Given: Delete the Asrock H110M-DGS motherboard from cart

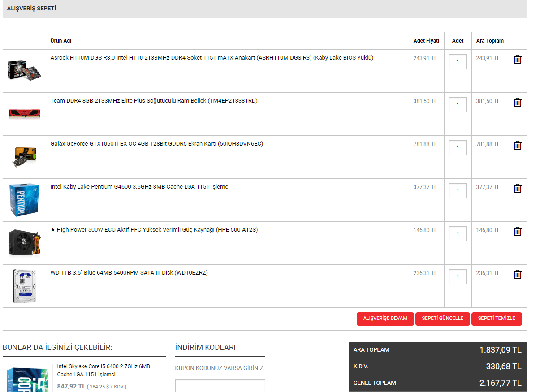Looking at the screenshot, I should coord(517,60).
